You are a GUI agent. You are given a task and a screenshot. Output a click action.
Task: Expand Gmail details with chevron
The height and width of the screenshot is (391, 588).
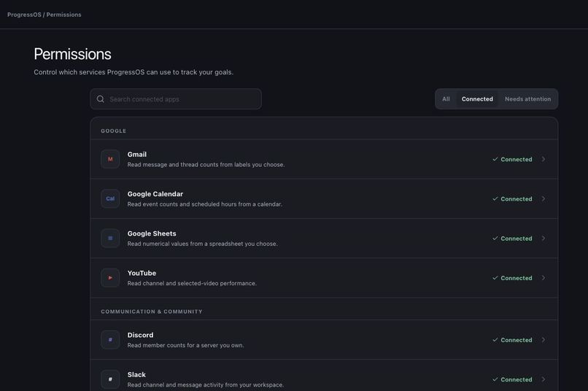coord(543,159)
